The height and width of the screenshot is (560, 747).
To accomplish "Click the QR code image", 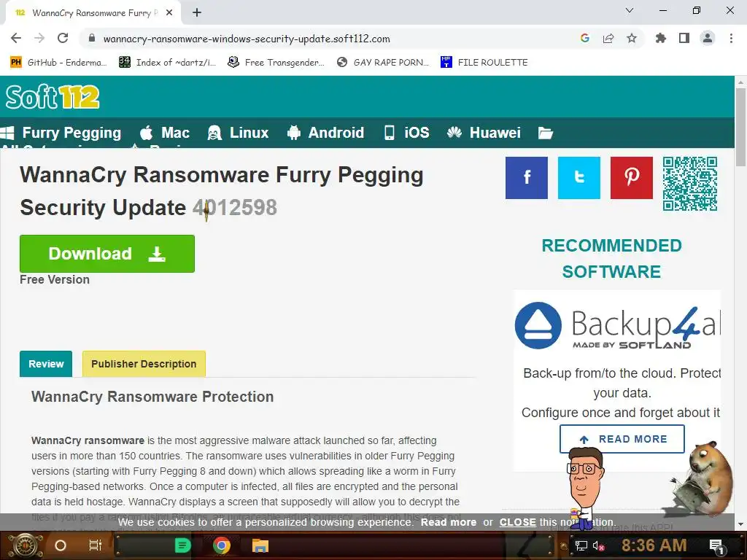I will click(690, 184).
